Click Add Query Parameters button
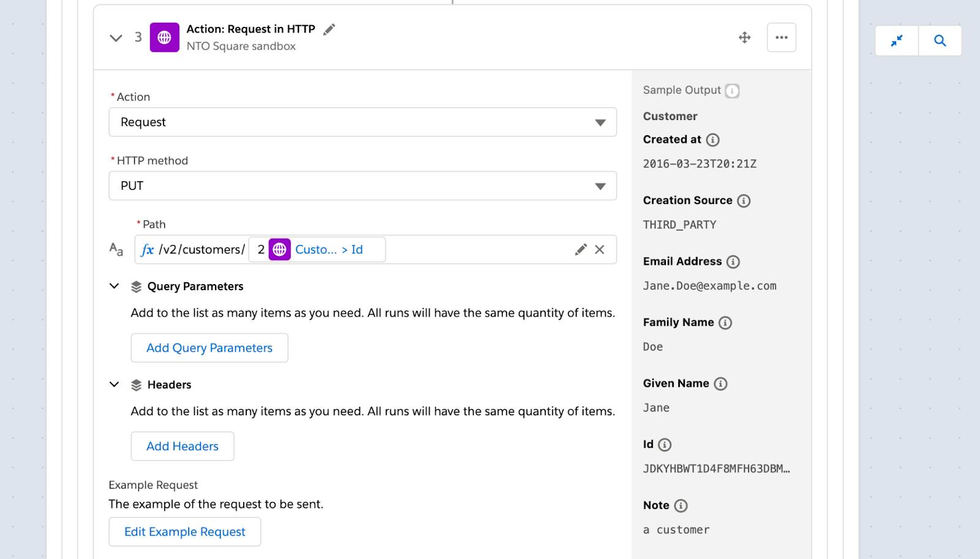 pos(209,348)
